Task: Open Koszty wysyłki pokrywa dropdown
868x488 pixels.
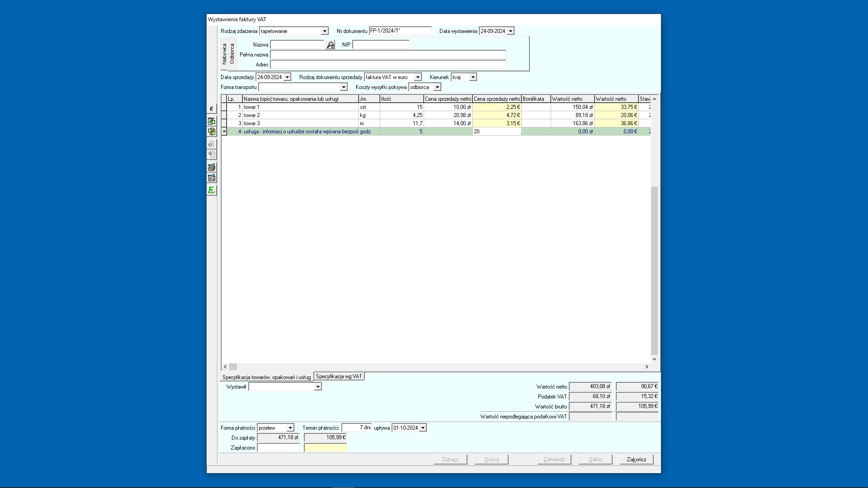Action: coord(437,87)
